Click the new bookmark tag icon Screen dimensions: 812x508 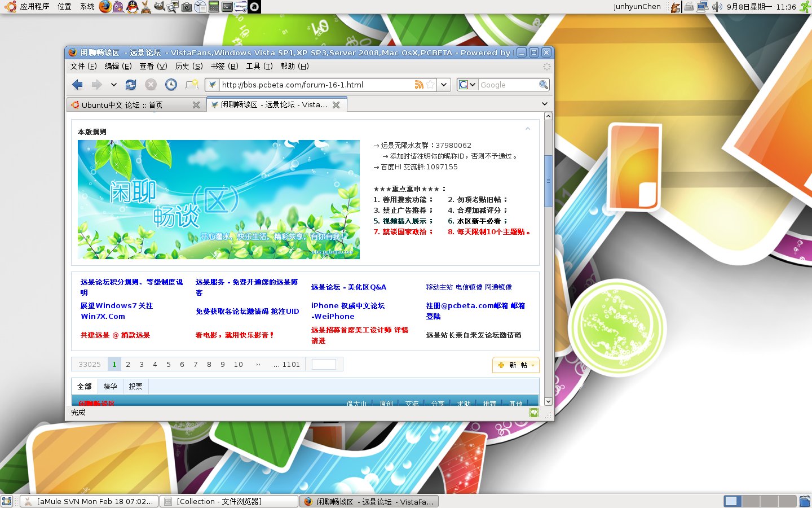(192, 85)
